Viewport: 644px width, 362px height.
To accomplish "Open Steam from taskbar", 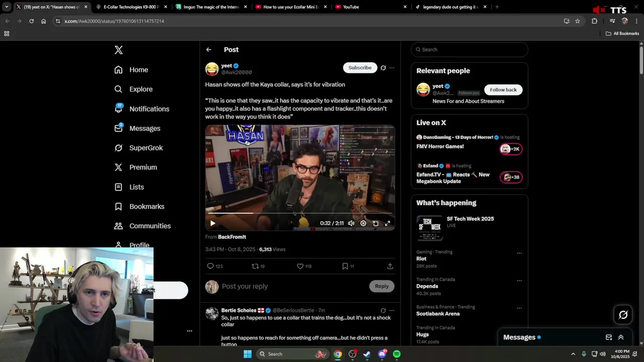I will coord(367,354).
